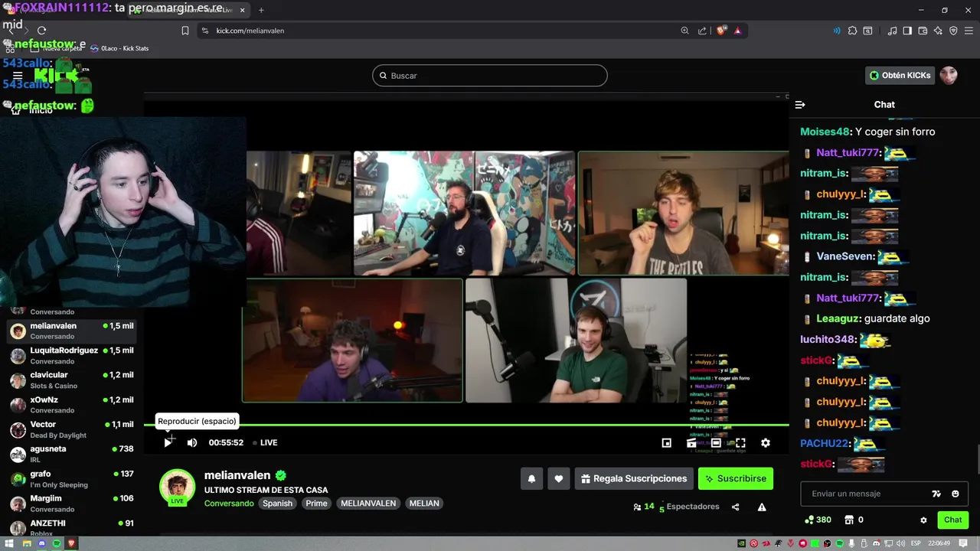The height and width of the screenshot is (551, 980).
Task: Open xOwNz channel in sidebar
Action: click(x=71, y=405)
